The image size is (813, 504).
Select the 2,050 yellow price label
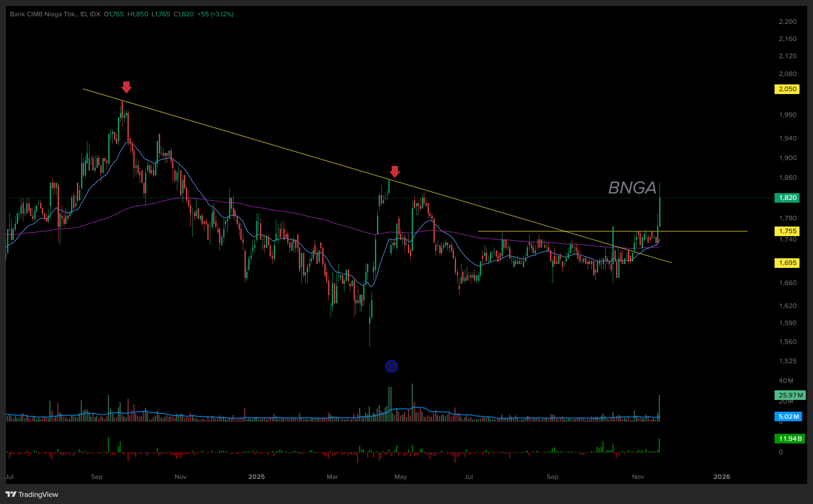[x=787, y=89]
